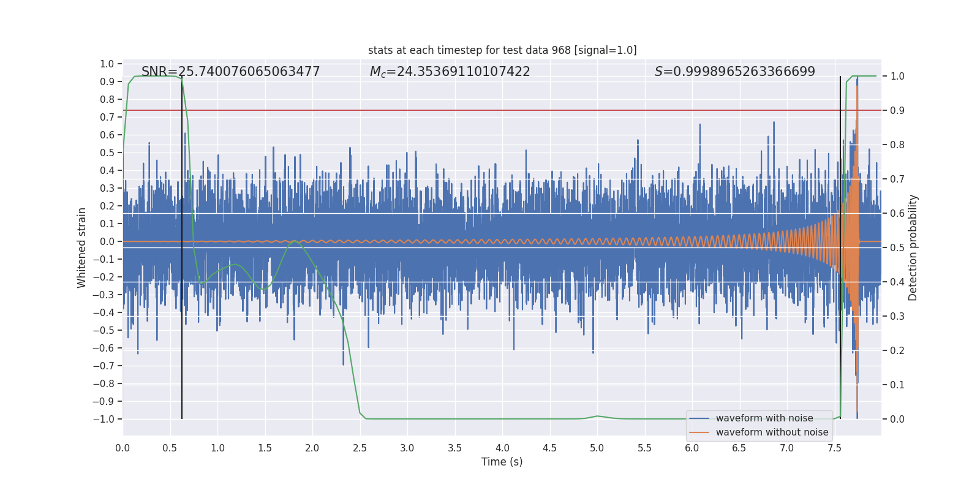The image size is (980, 490).
Task: Click the 'Detection probability' axis label
Action: tap(913, 247)
